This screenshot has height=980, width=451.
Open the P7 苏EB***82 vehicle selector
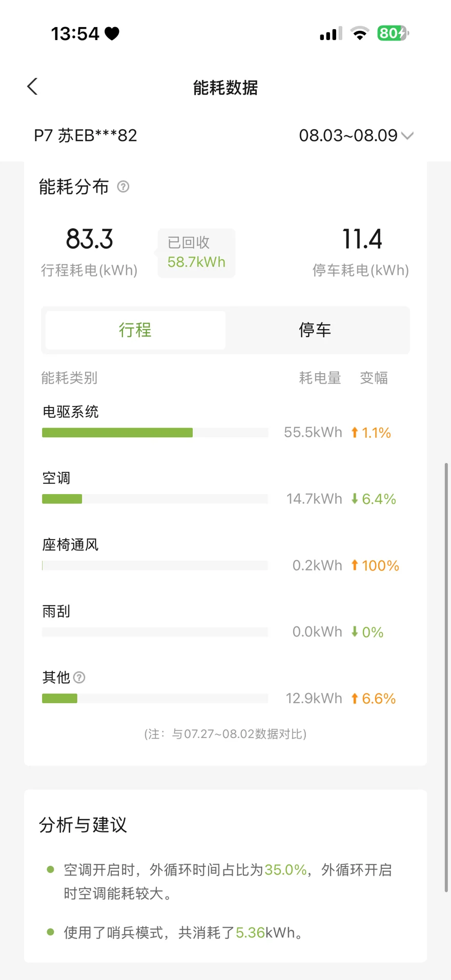coord(86,135)
